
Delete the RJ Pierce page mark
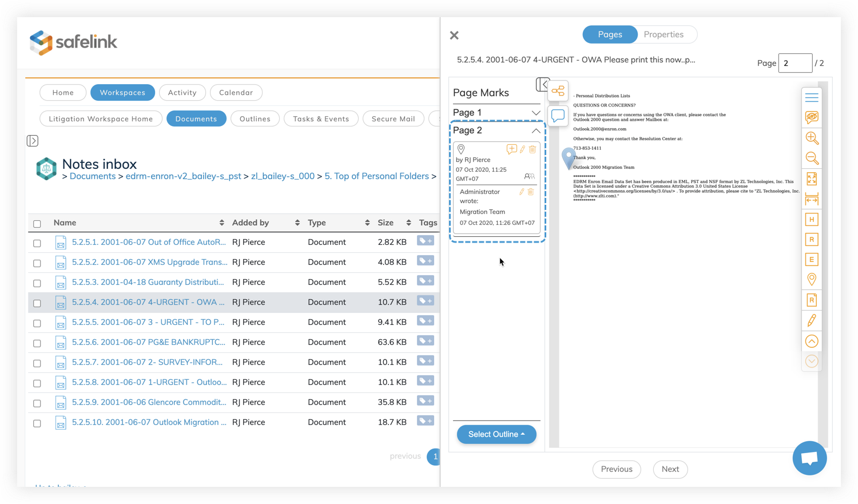click(x=533, y=149)
